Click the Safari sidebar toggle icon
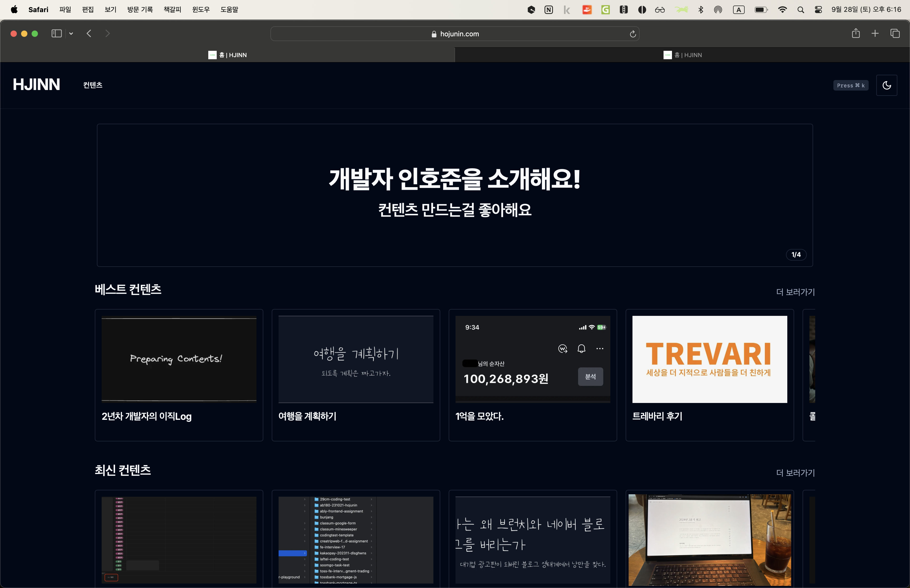 (x=57, y=34)
